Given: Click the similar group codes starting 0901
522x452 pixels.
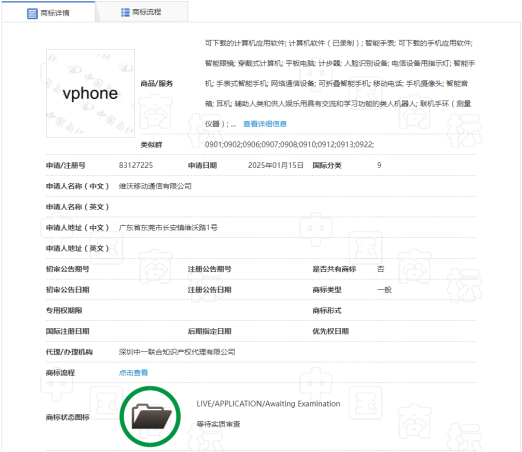Looking at the screenshot, I should pos(289,144).
